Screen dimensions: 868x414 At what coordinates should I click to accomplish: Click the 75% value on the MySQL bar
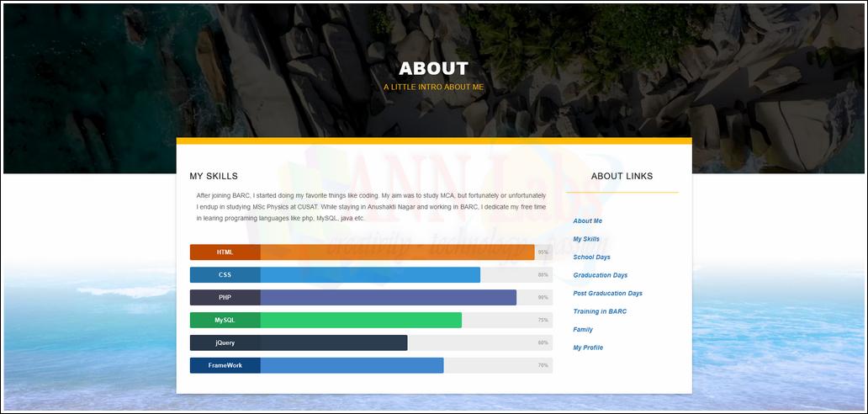(542, 321)
